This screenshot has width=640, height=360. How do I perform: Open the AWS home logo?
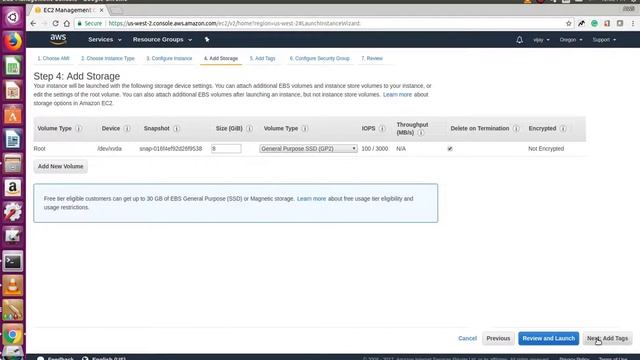[x=58, y=39]
